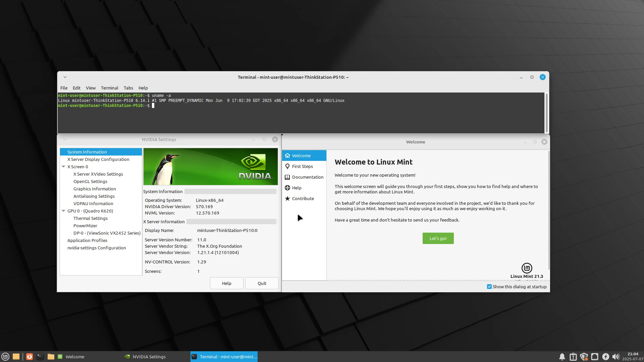Image resolution: width=644 pixels, height=362 pixels.
Task: Open the Tabs menu
Action: point(128,88)
